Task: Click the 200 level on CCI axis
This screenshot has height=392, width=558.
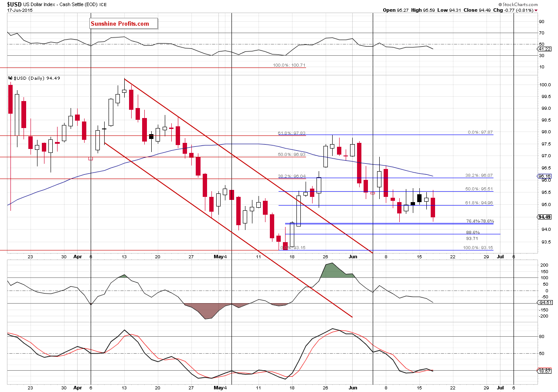Action: click(544, 265)
